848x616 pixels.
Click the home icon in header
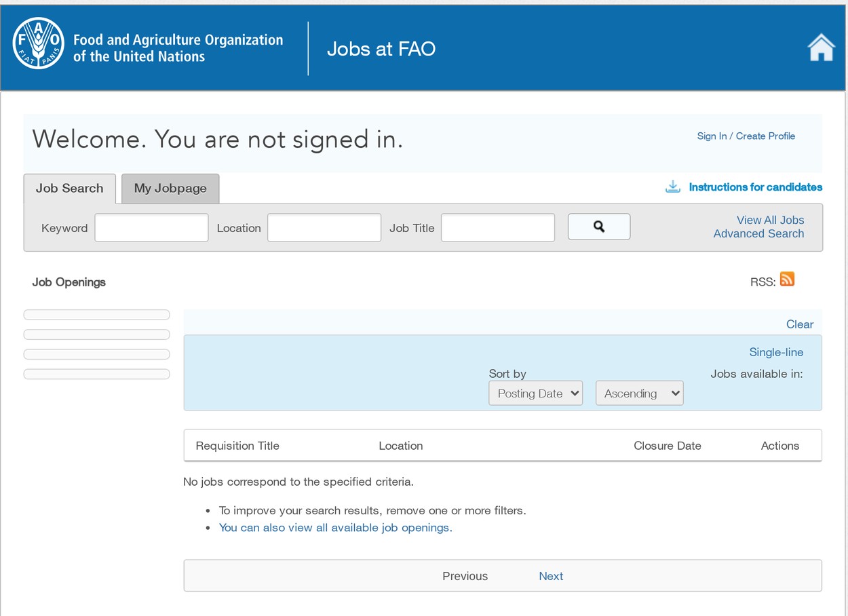coord(821,48)
